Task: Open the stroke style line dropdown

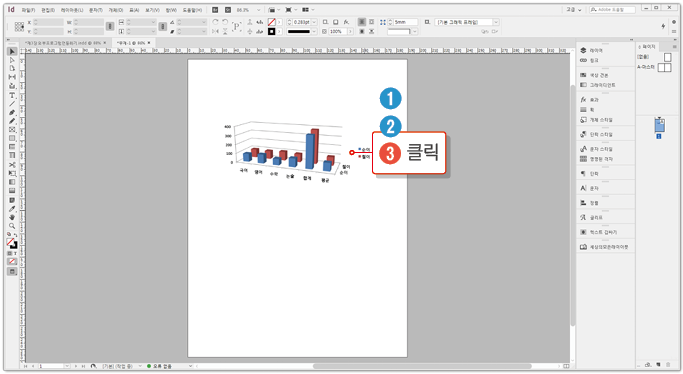Action: [314, 31]
